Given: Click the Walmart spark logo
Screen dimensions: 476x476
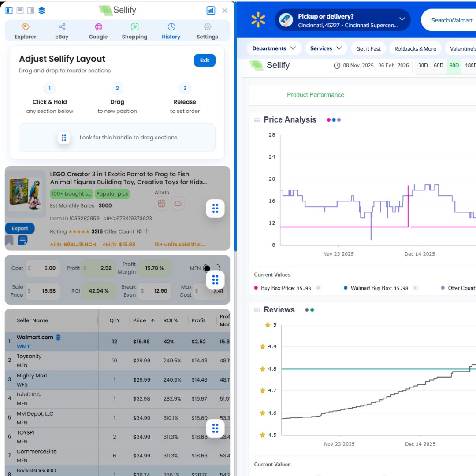Looking at the screenshot, I should click(258, 20).
